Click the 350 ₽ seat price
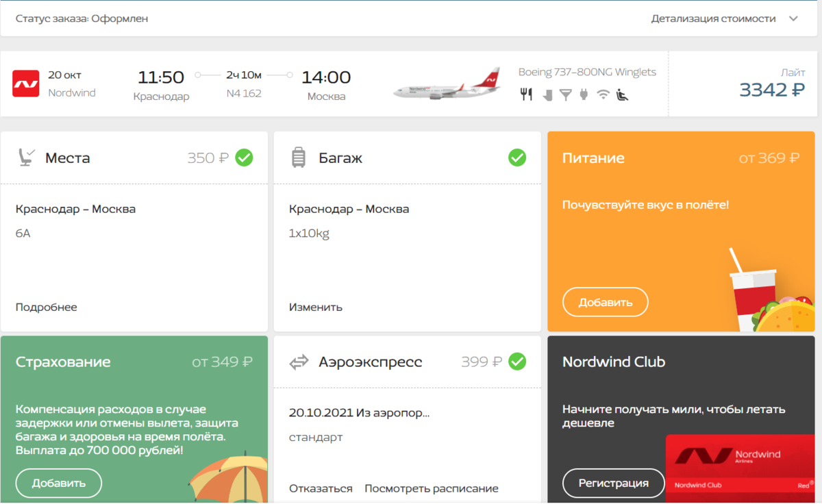Screen dimensions: 822x504 (208, 157)
